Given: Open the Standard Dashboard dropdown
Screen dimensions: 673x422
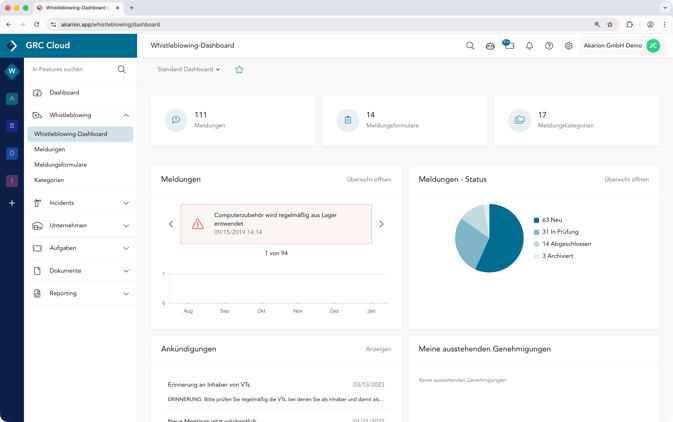Looking at the screenshot, I should coord(188,69).
